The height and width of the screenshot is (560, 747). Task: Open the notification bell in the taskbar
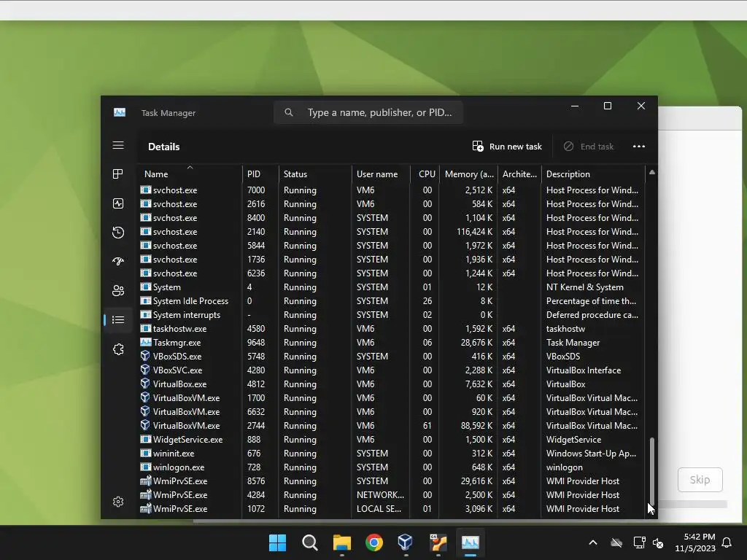[x=727, y=542]
